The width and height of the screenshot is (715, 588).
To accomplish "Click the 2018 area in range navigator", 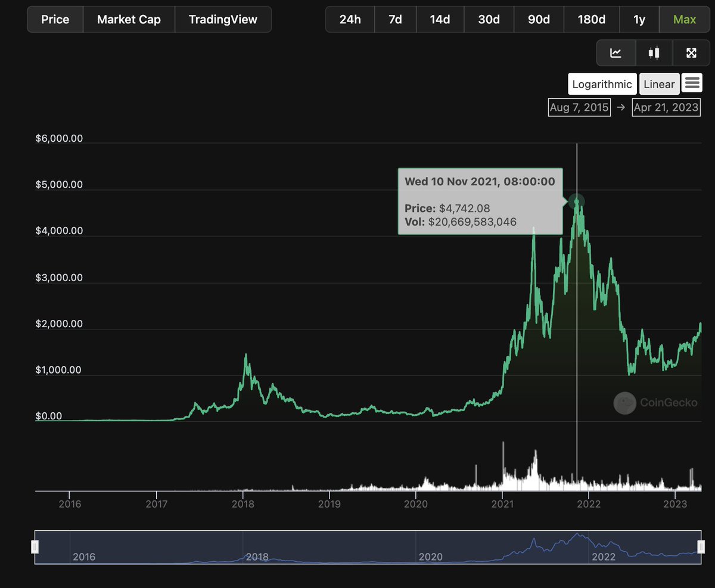I will coord(257,556).
